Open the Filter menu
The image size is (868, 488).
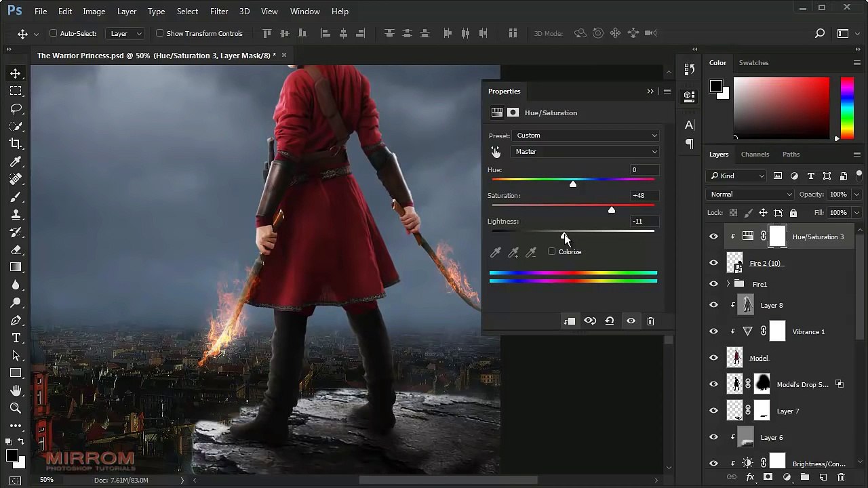[219, 12]
